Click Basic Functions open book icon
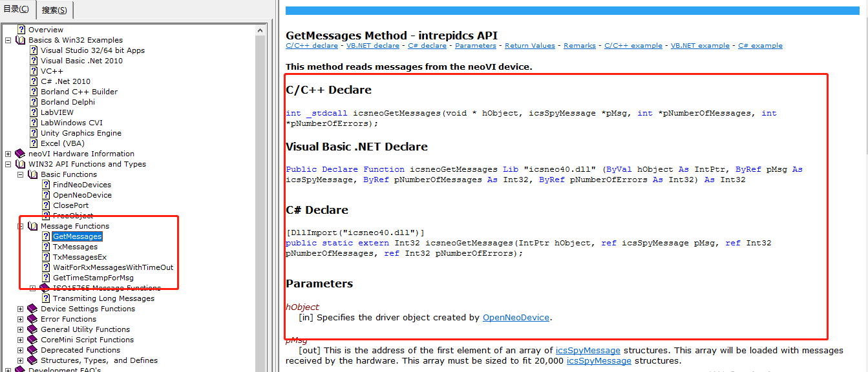This screenshot has width=868, height=372. point(32,174)
